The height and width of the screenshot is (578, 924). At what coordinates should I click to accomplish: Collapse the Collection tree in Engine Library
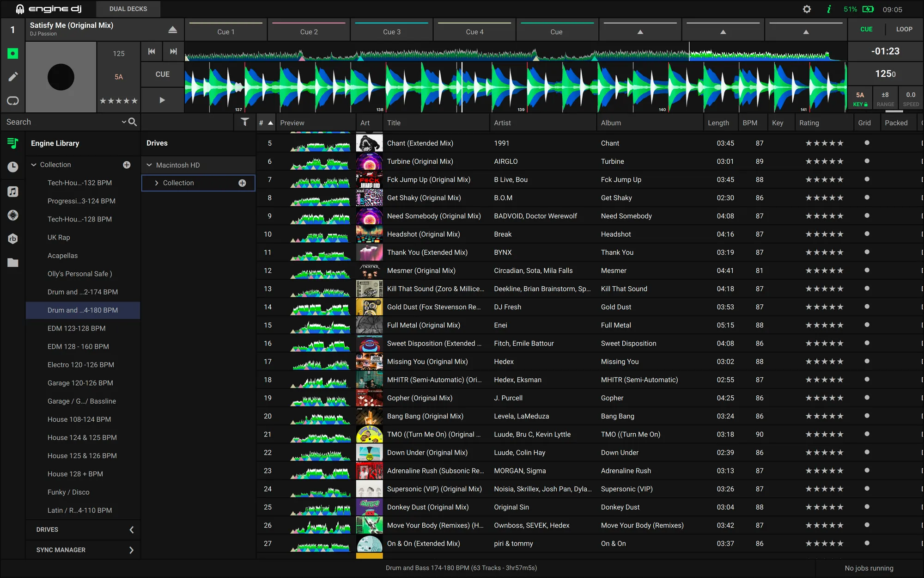tap(34, 164)
